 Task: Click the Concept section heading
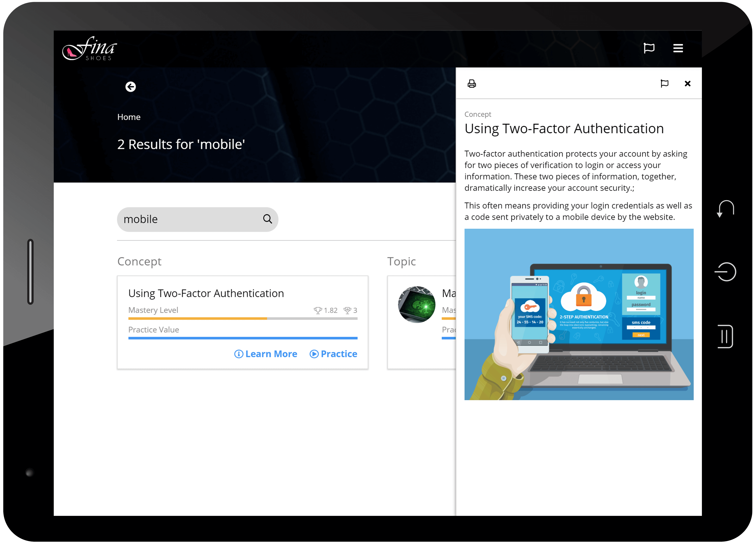pos(139,261)
